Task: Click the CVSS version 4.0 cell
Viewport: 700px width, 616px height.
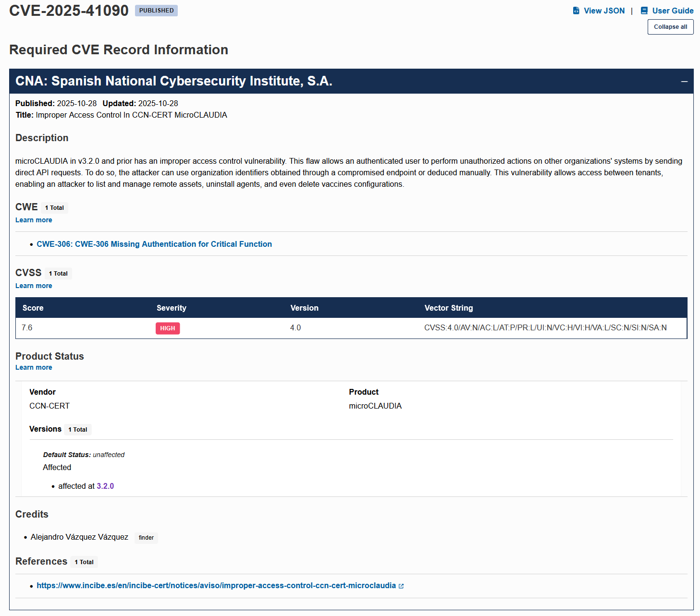Action: tap(295, 328)
